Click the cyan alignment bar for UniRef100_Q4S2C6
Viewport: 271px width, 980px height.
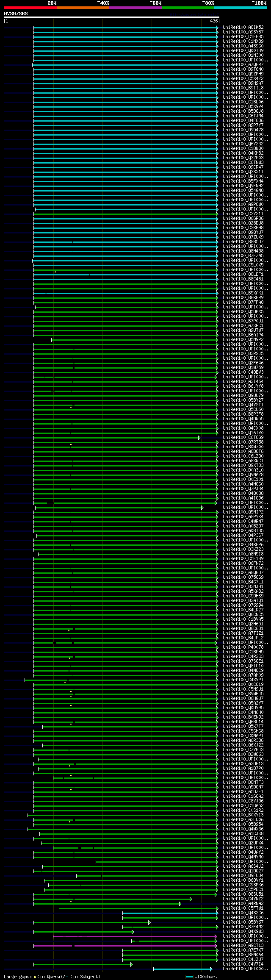coord(170,913)
